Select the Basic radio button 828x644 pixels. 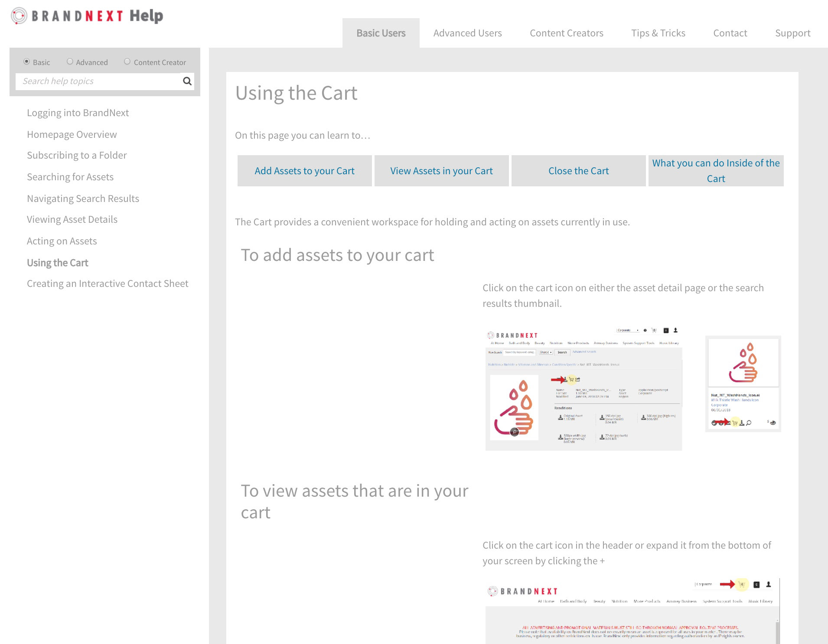tap(26, 62)
